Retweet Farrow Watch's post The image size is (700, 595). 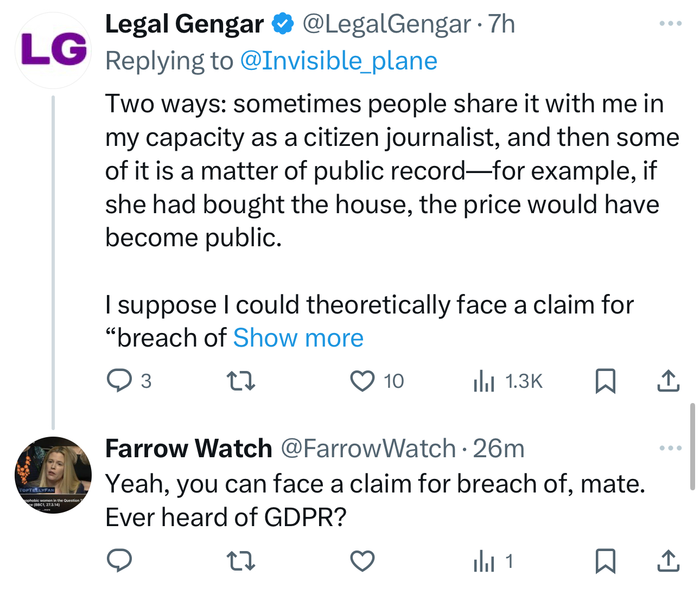[240, 561]
